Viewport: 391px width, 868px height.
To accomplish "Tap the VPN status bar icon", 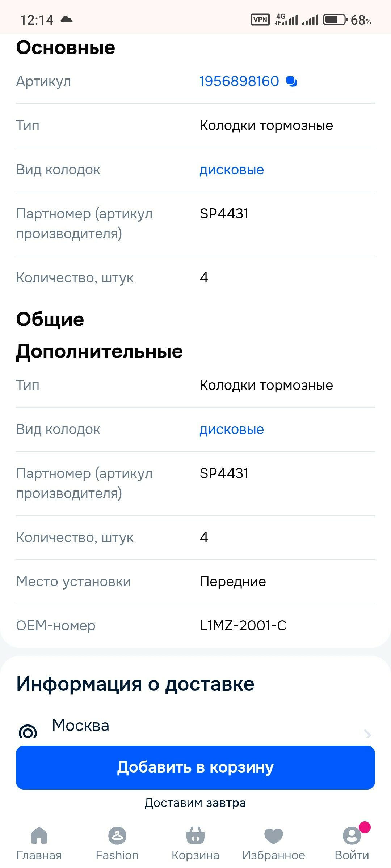I will click(x=260, y=20).
